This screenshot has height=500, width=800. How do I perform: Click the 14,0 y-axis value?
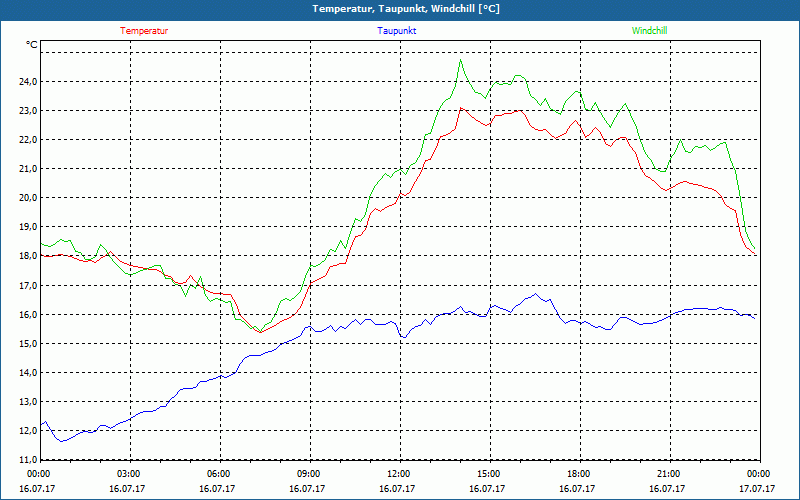point(28,373)
